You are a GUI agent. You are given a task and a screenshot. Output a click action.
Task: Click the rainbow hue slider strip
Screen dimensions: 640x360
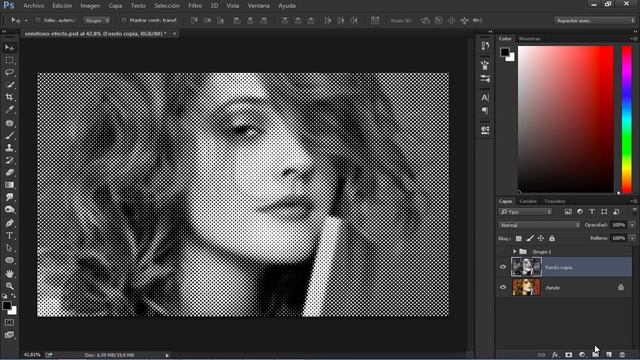pyautogui.click(x=627, y=119)
